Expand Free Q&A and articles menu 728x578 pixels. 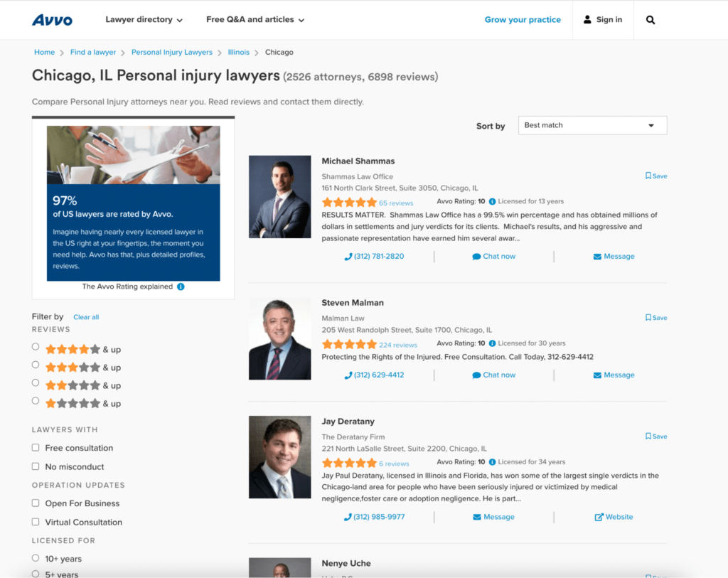coord(255,19)
